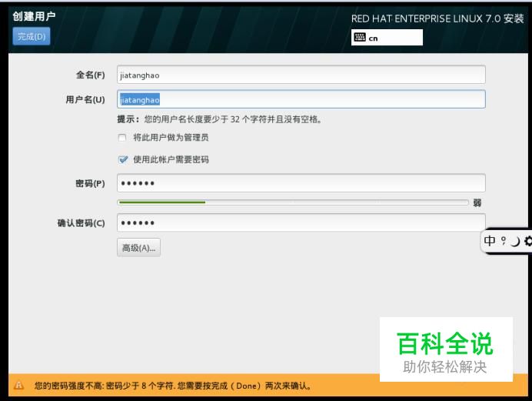Screen dimensions: 532x401
Task: Focus the 用户名(U) username field
Action: click(301, 99)
